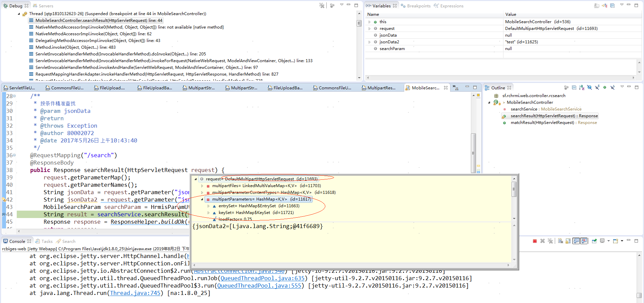Switch to the Tasks tab
644x303 pixels.
[x=44, y=241]
